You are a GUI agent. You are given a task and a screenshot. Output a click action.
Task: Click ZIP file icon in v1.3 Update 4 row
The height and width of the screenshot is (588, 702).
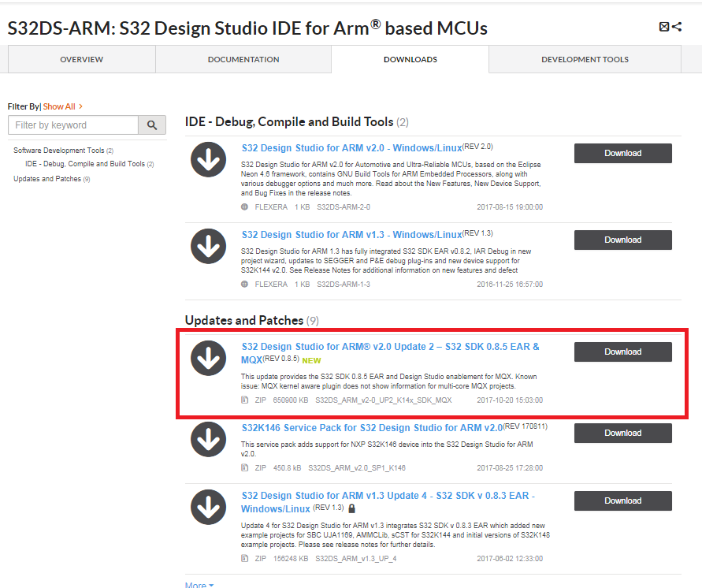244,558
